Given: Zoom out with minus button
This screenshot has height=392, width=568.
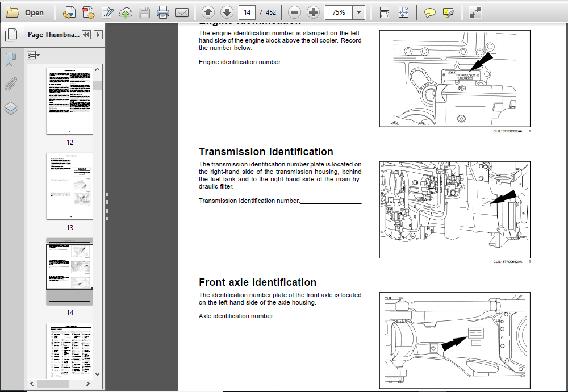Looking at the screenshot, I should point(294,12).
